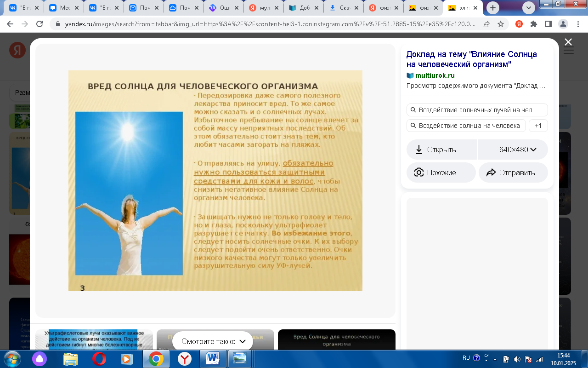Viewport: 588px width, 368px height.
Task: Click the Yandex logo behind overlay
Action: coord(17,50)
